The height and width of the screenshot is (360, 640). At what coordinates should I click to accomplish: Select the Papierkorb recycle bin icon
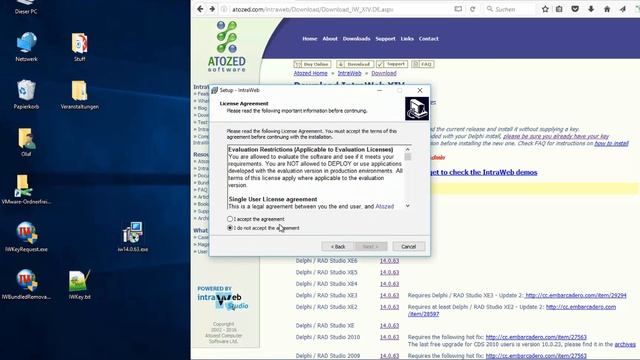click(26, 94)
